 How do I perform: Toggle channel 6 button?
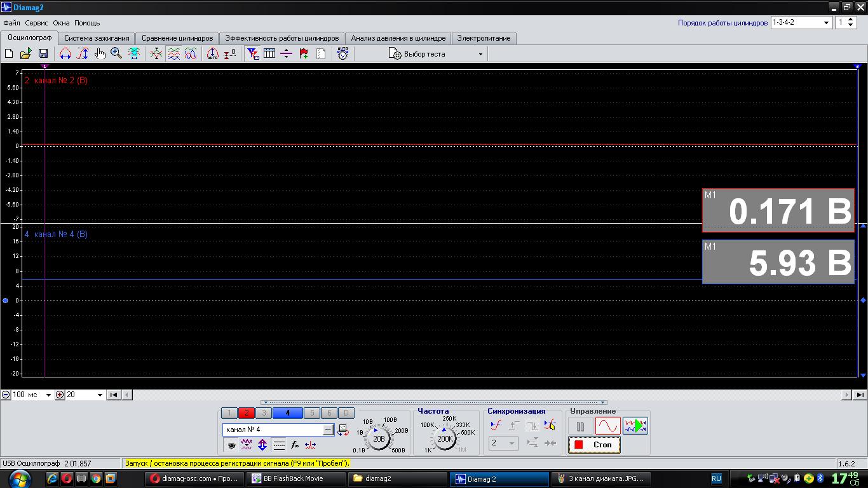pyautogui.click(x=329, y=413)
